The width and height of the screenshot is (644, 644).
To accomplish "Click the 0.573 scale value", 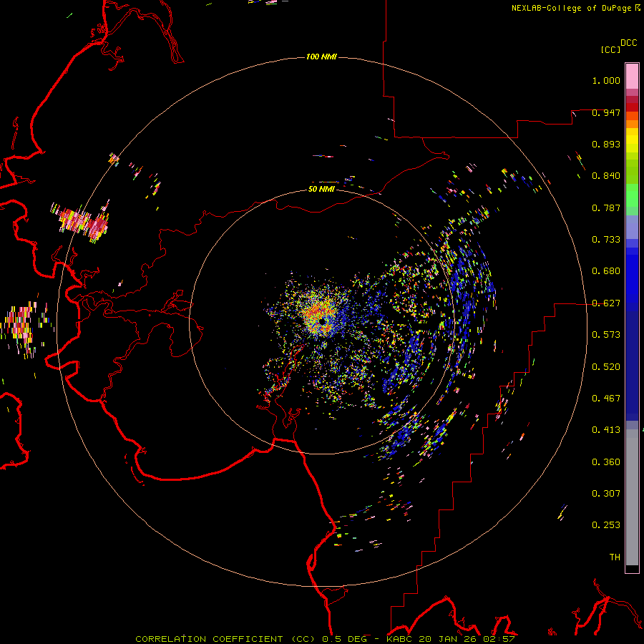I will (x=606, y=335).
